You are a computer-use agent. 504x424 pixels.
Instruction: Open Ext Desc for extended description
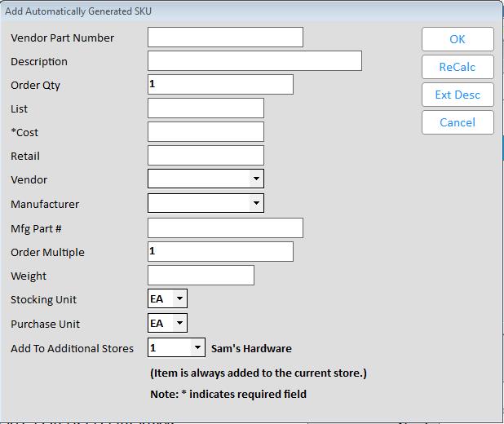[x=457, y=95]
